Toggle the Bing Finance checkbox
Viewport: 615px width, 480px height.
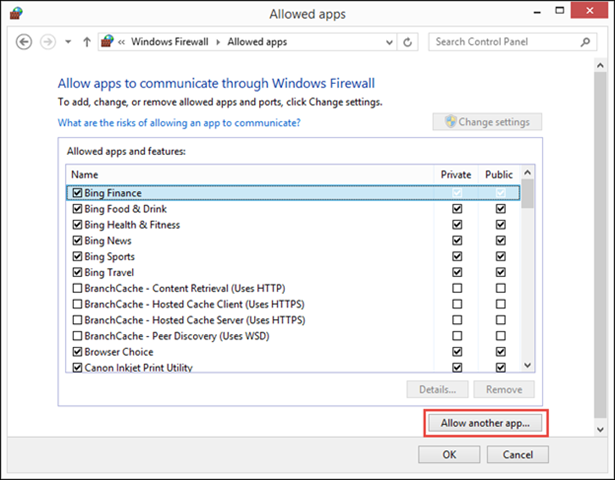click(77, 193)
